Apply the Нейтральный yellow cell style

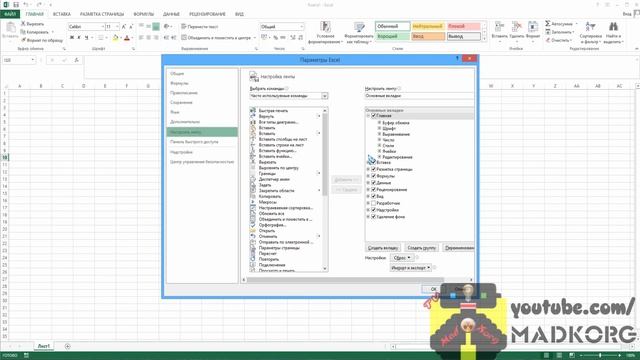(428, 26)
